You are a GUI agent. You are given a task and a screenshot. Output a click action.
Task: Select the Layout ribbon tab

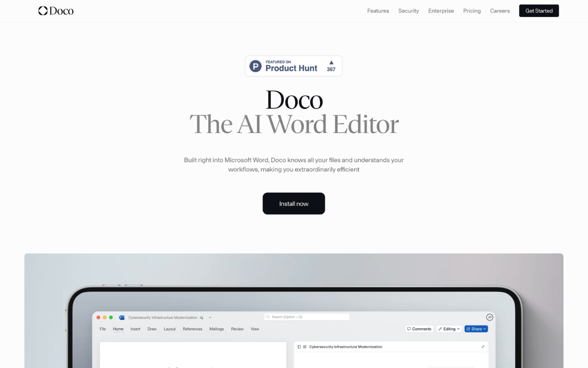[x=170, y=329]
